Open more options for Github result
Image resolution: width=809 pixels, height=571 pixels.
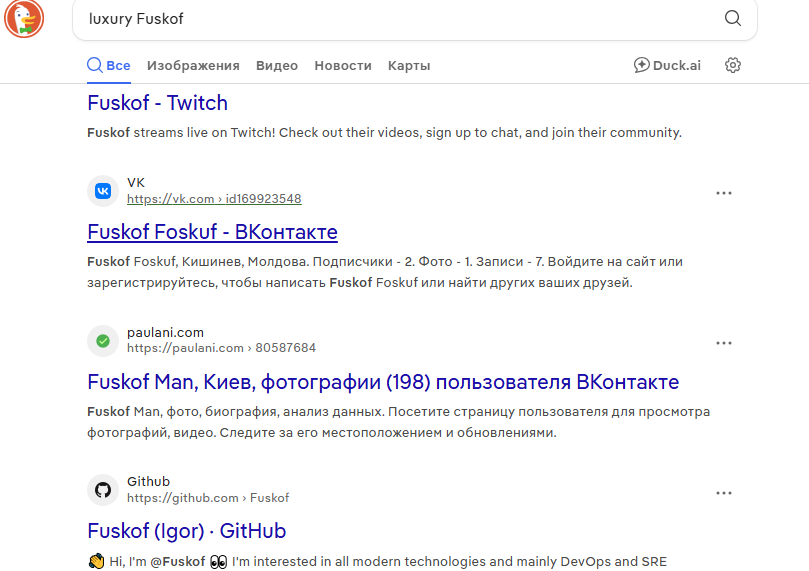pos(724,492)
